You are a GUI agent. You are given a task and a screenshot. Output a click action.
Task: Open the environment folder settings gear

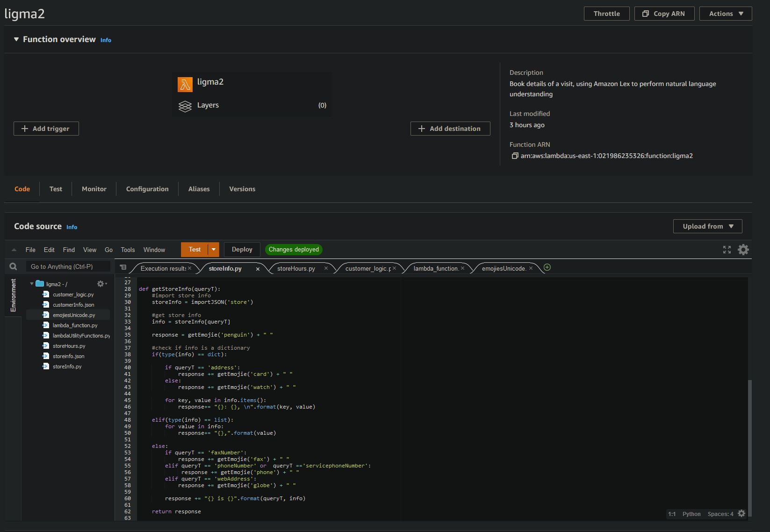pyautogui.click(x=101, y=284)
